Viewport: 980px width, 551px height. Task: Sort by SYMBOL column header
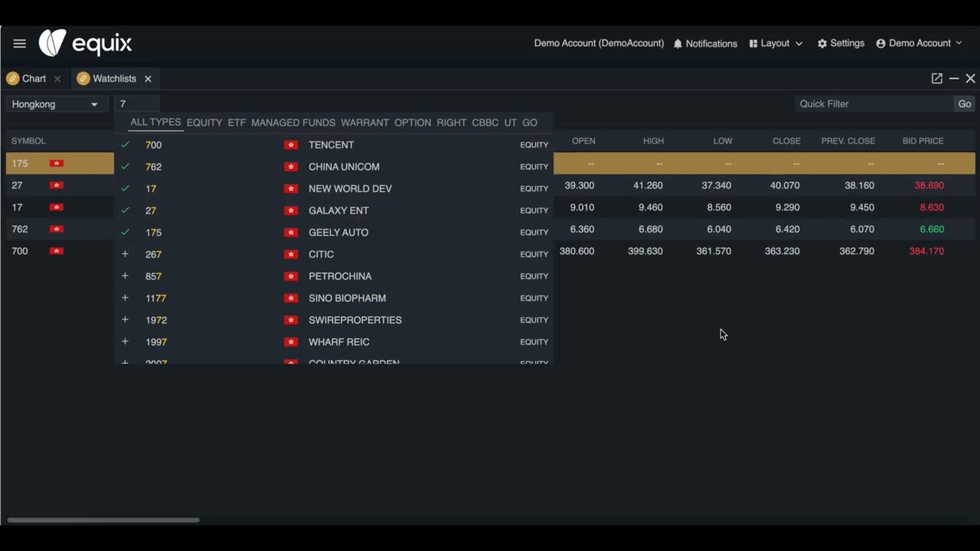28,141
